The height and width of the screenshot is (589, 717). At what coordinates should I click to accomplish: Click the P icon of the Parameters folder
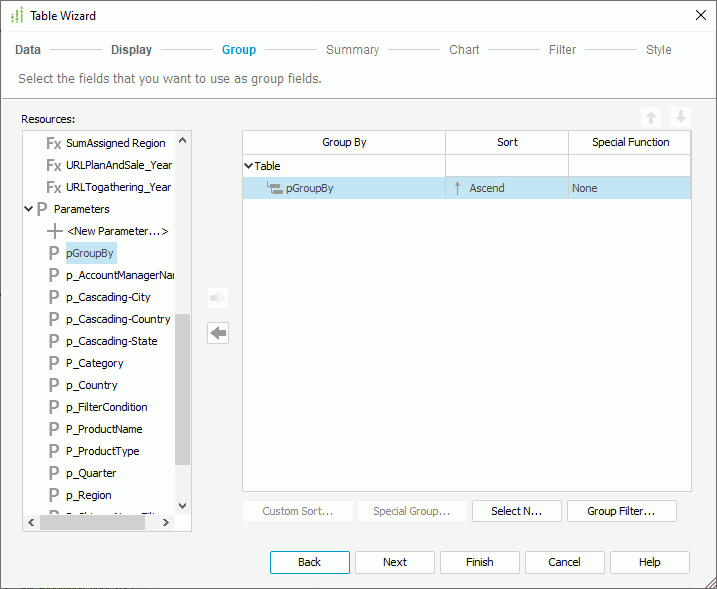[x=42, y=209]
